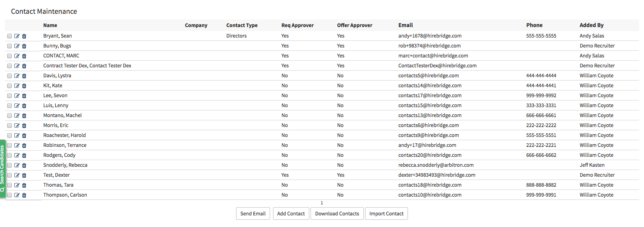Click Download Contacts button
This screenshot has height=227, width=644.
[337, 213]
